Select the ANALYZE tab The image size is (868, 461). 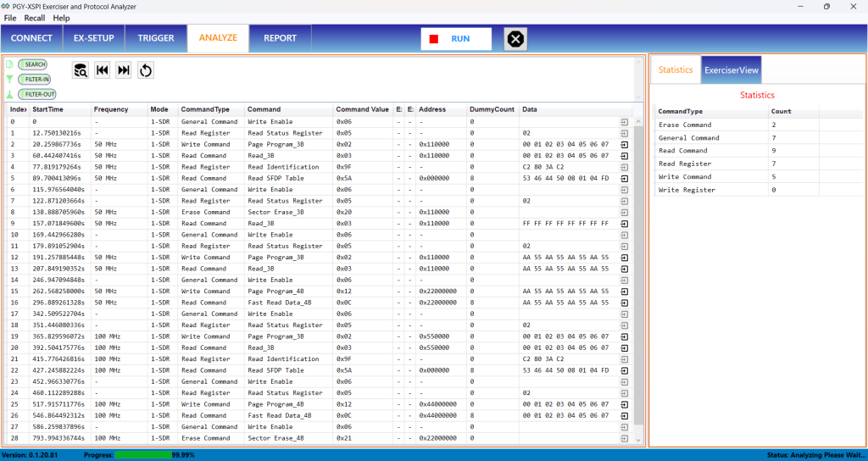coord(218,38)
